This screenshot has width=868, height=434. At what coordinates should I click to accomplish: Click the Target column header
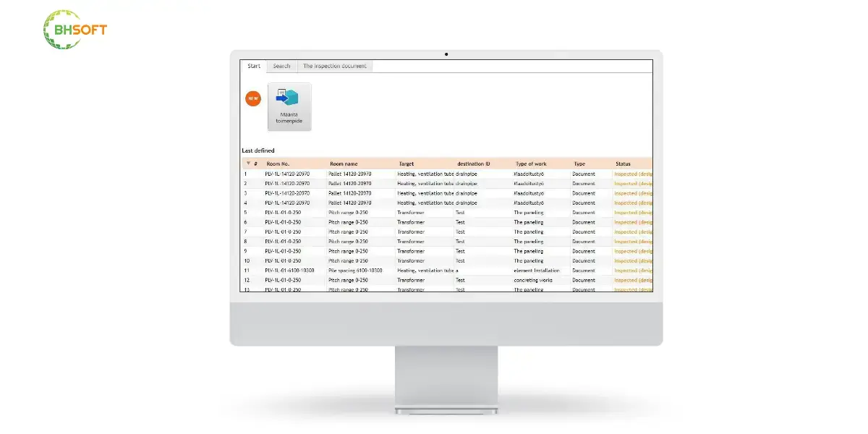point(407,164)
